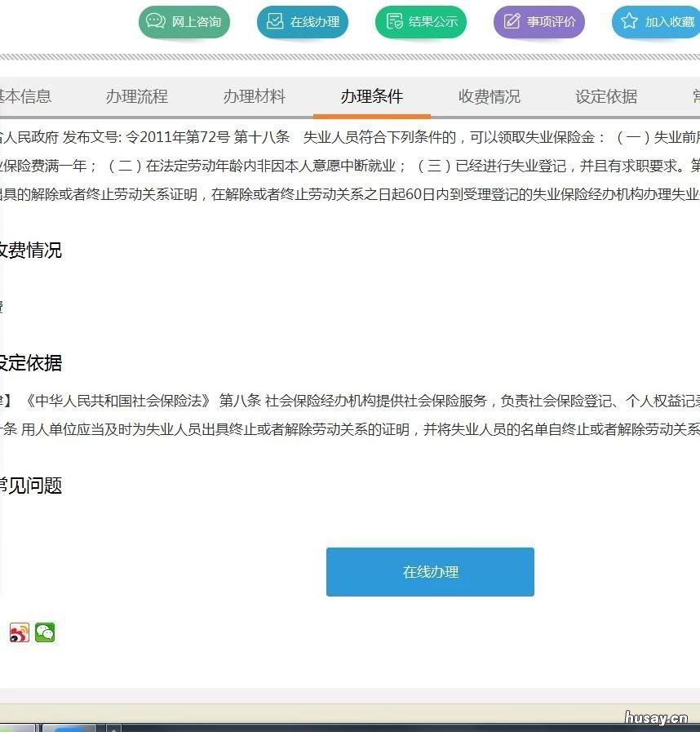Switch to the 设定依据 tab
Screen dimensions: 700x732
coord(605,96)
